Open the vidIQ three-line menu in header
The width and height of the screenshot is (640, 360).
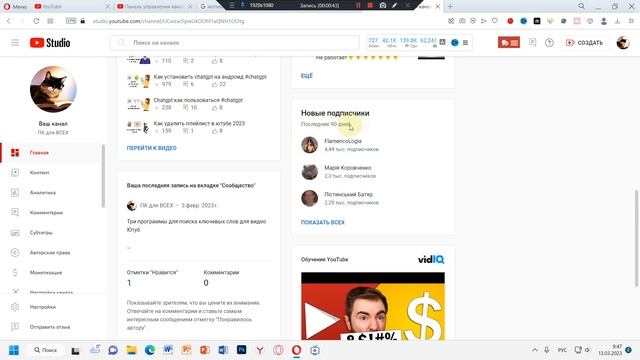coord(465,42)
